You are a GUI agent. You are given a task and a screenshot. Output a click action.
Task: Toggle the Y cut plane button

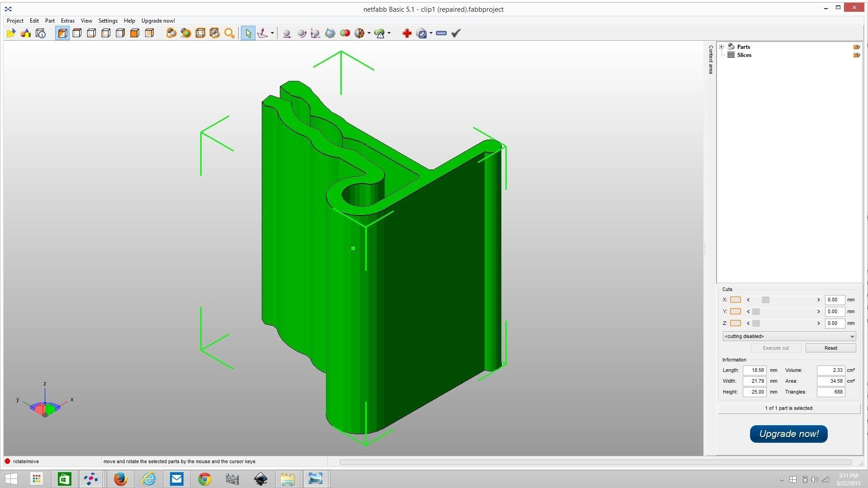click(x=736, y=311)
